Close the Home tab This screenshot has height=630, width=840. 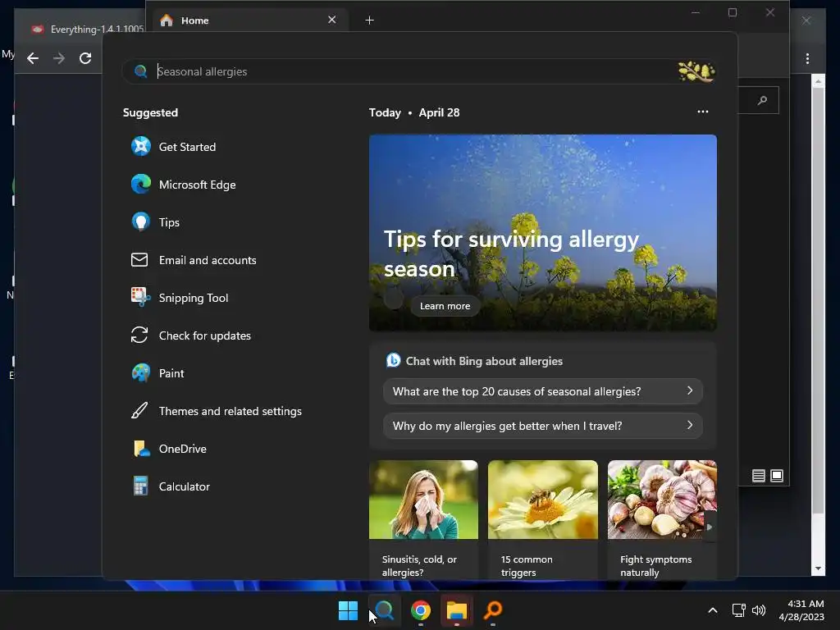[332, 20]
